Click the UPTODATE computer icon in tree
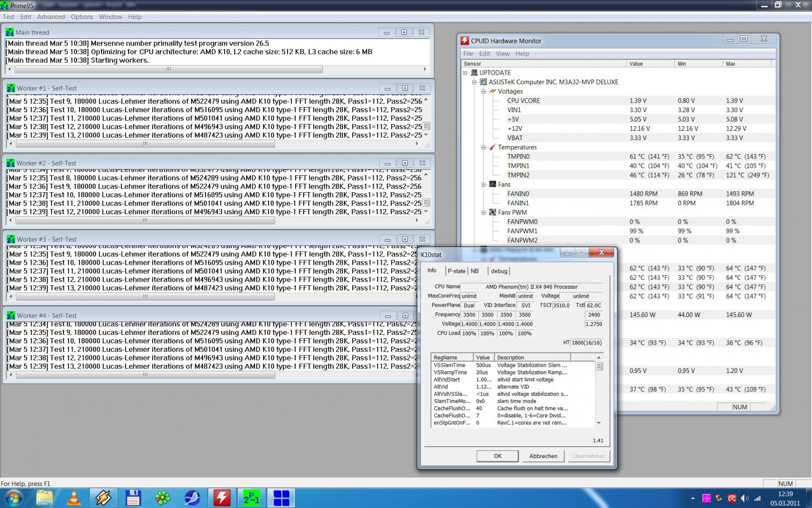812x508 pixels. tap(474, 73)
